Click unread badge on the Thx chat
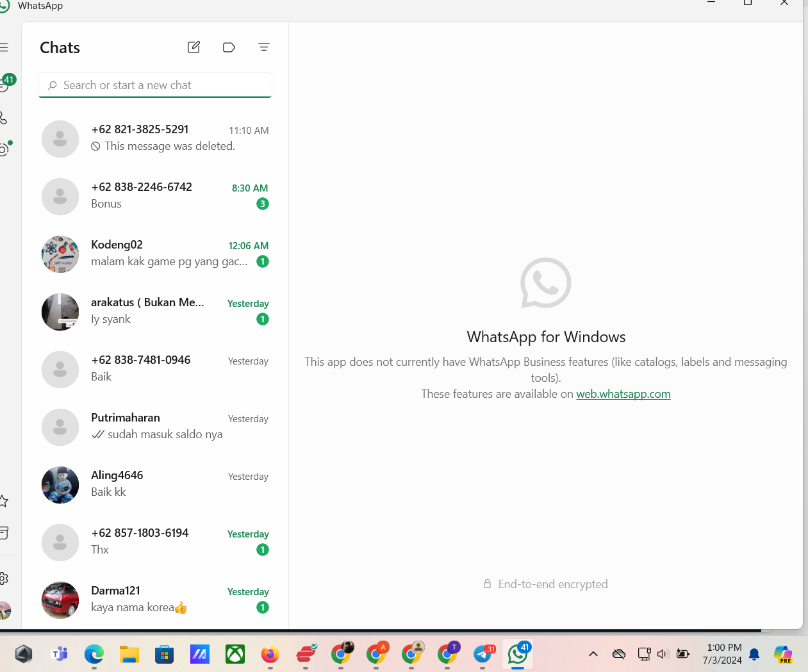The height and width of the screenshot is (672, 808). tap(263, 550)
